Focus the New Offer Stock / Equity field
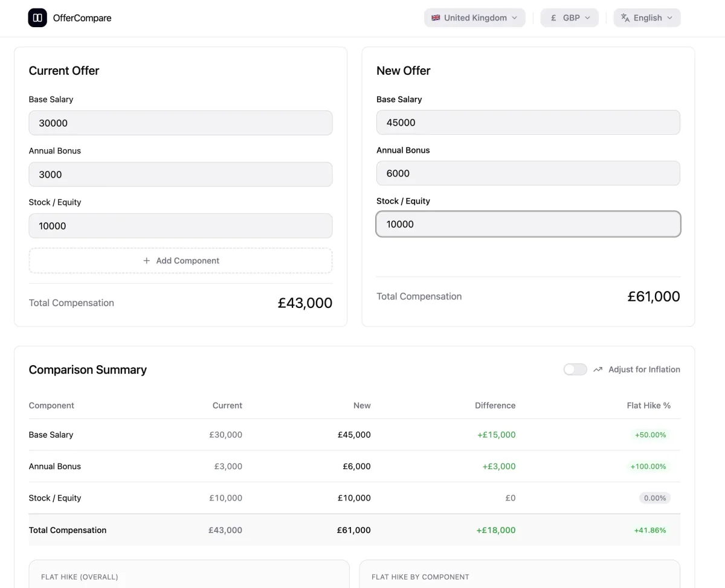This screenshot has width=725, height=588. pos(528,224)
